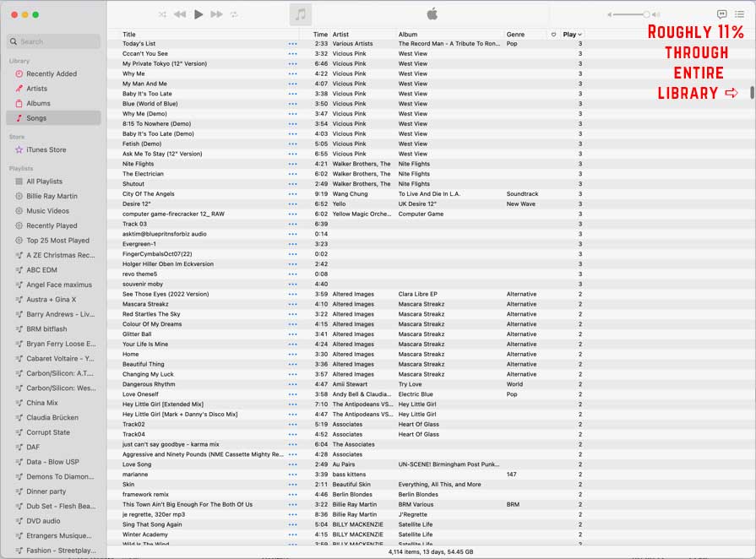Open Recently Added in the Library
This screenshot has height=559, width=756.
point(52,74)
